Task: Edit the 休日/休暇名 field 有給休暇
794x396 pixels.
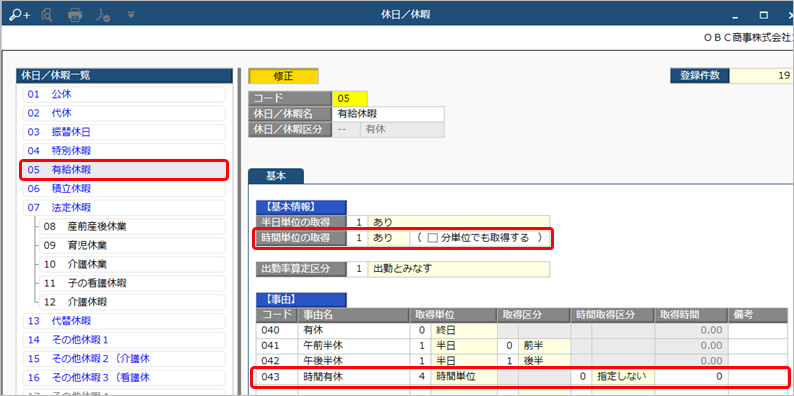Action: [x=388, y=114]
